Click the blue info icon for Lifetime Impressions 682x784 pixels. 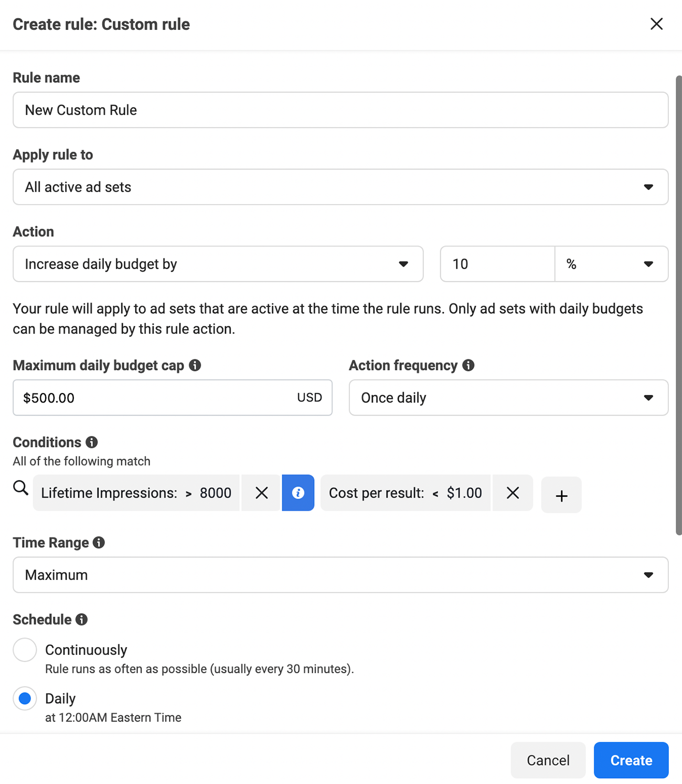click(x=298, y=493)
